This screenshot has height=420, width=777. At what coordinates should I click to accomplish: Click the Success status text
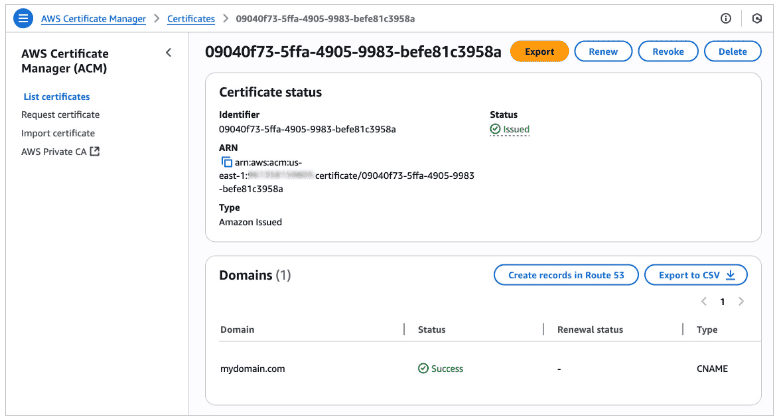pyautogui.click(x=447, y=368)
